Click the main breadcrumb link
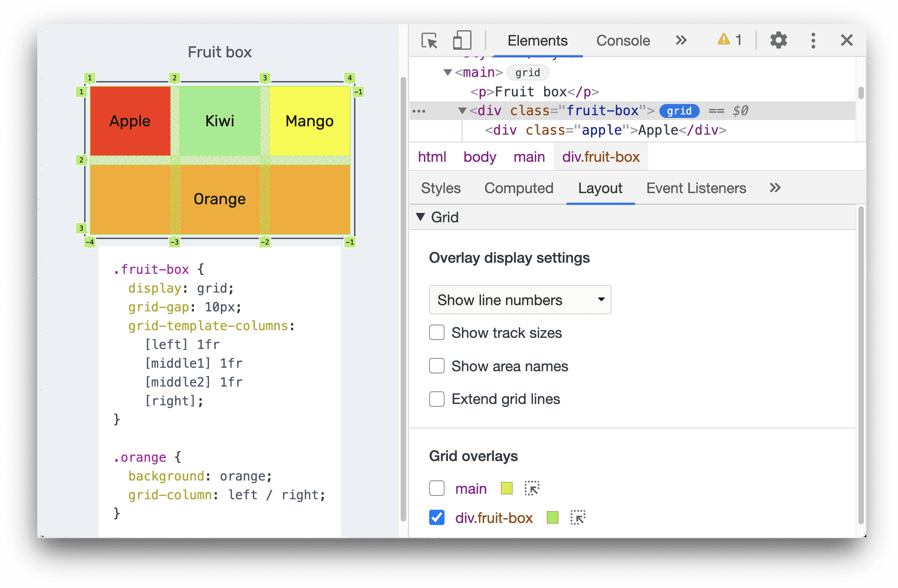This screenshot has height=588, width=898. coord(528,159)
